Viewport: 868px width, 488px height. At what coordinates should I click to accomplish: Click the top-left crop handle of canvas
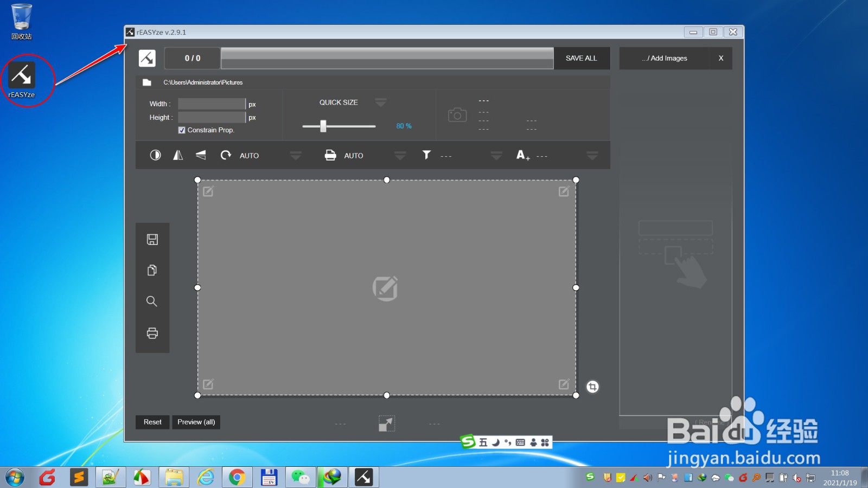(x=197, y=180)
